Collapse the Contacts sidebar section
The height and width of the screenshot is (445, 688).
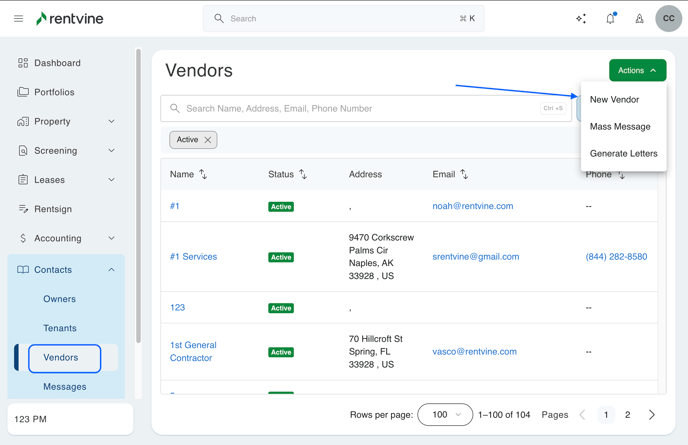(111, 270)
